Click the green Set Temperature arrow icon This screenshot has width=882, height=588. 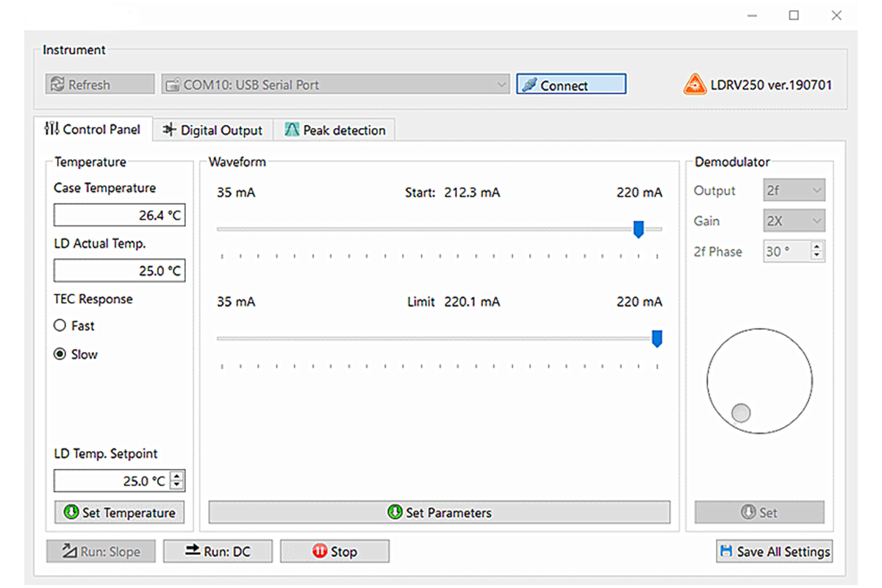[71, 512]
